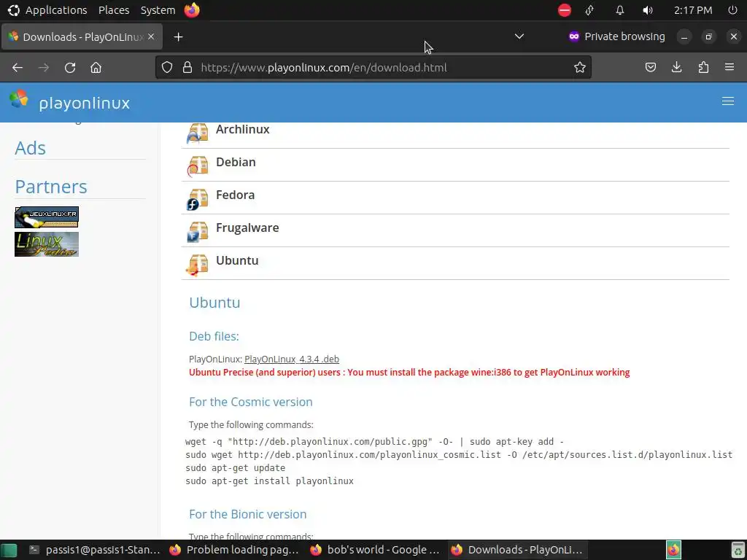Switch to bob's world Google window
The image size is (747, 560).
[375, 550]
